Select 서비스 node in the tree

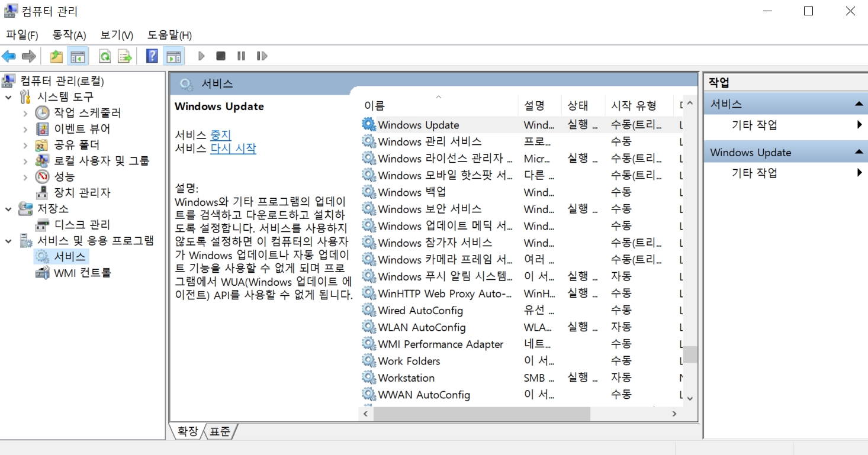[70, 256]
